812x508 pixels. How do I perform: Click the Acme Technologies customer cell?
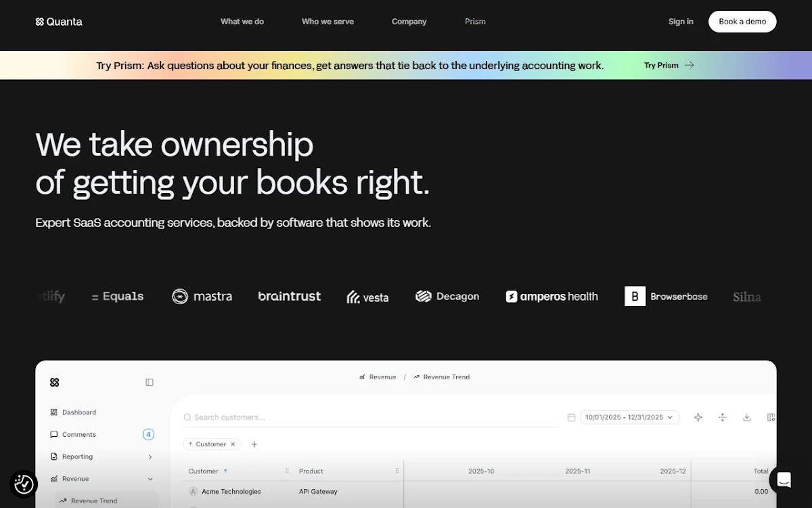[x=231, y=492]
